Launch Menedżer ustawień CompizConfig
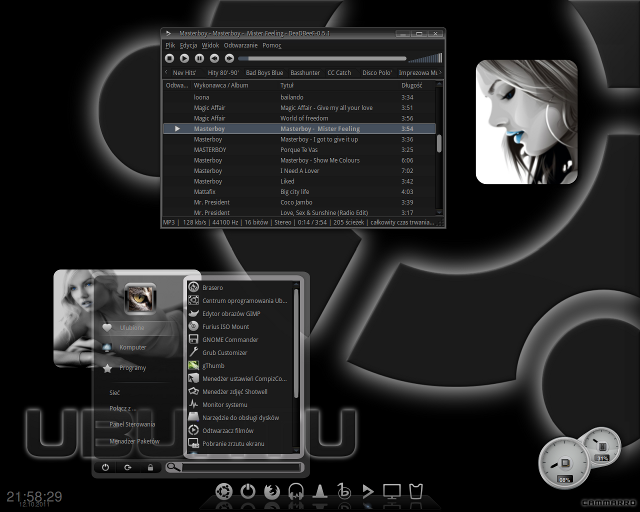This screenshot has width=640, height=512. pos(241,379)
